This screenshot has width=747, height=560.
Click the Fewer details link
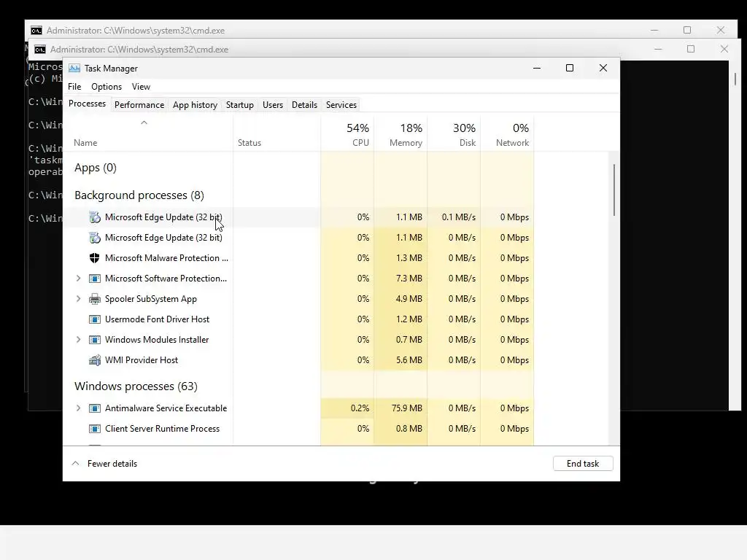point(112,463)
